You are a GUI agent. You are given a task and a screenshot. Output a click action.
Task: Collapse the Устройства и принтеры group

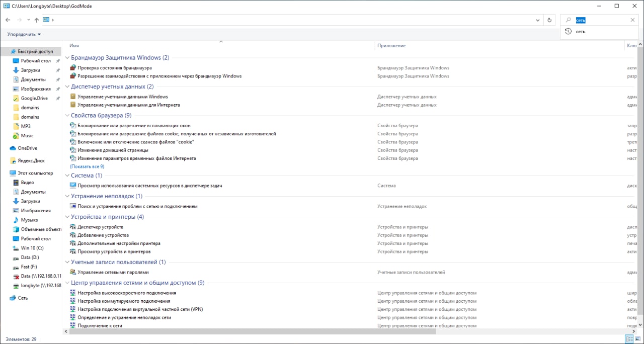coord(67,217)
